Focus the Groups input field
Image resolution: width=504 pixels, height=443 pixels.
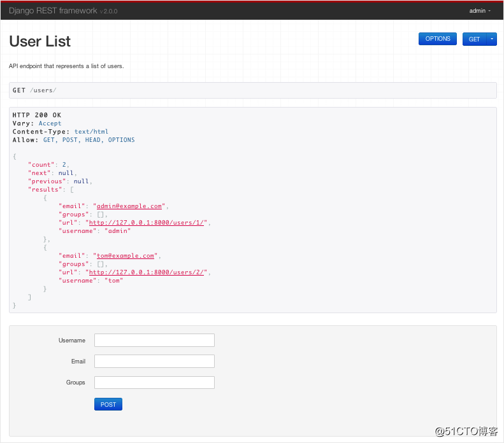tap(154, 383)
